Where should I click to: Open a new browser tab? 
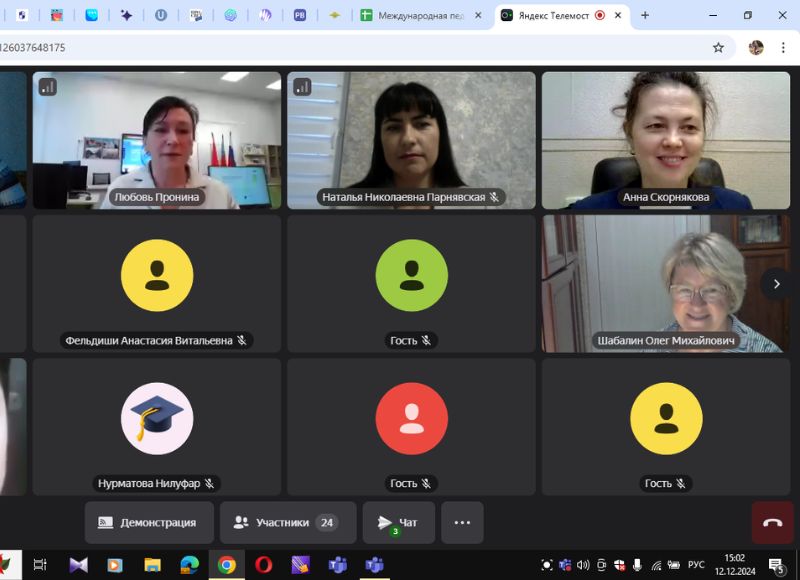click(645, 15)
